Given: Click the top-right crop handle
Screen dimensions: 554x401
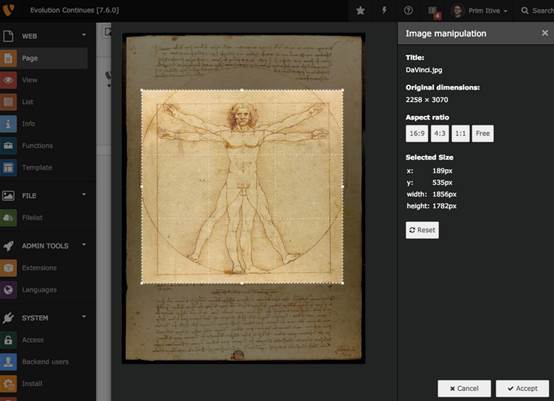Looking at the screenshot, I should (x=343, y=90).
